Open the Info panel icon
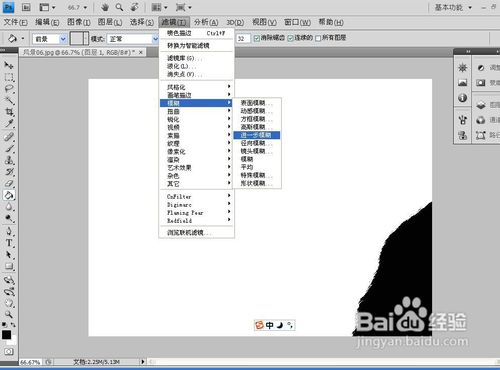The width and height of the screenshot is (500, 370). pos(462,98)
